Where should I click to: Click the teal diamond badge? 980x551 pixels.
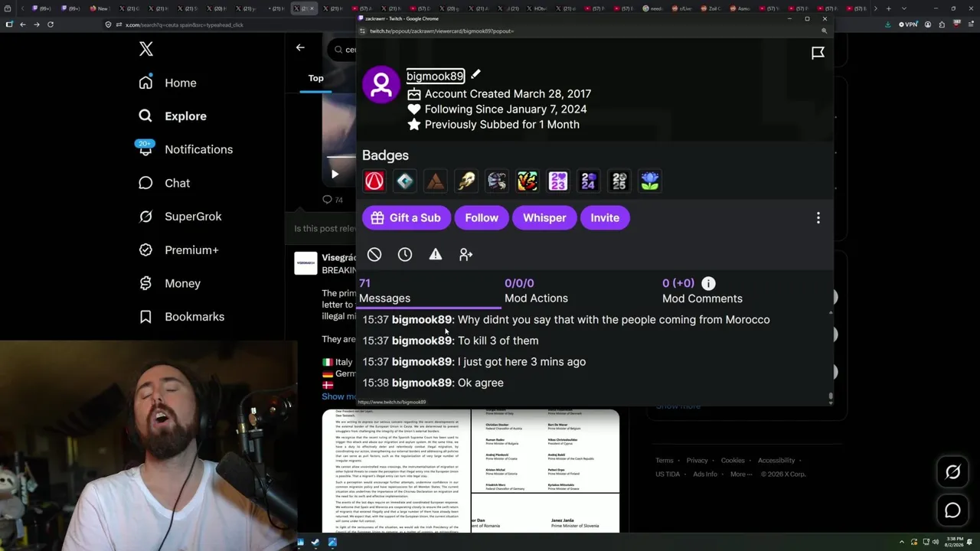405,181
